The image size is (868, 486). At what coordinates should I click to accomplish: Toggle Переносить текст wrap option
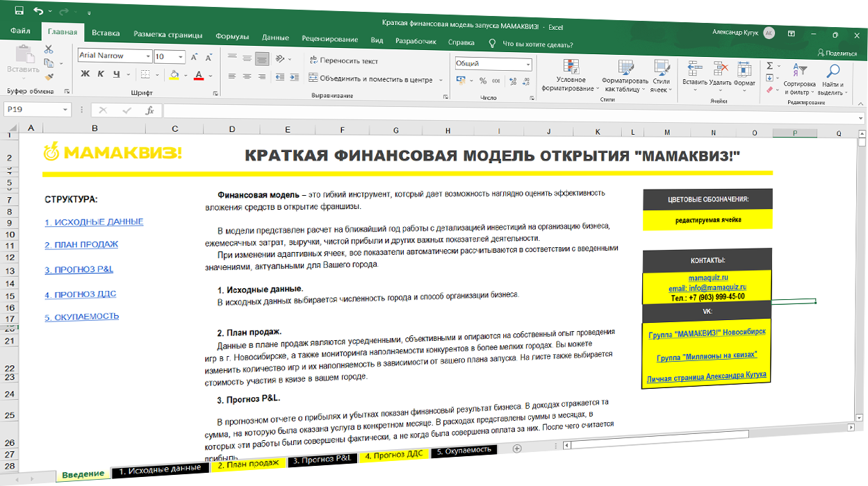(x=344, y=61)
